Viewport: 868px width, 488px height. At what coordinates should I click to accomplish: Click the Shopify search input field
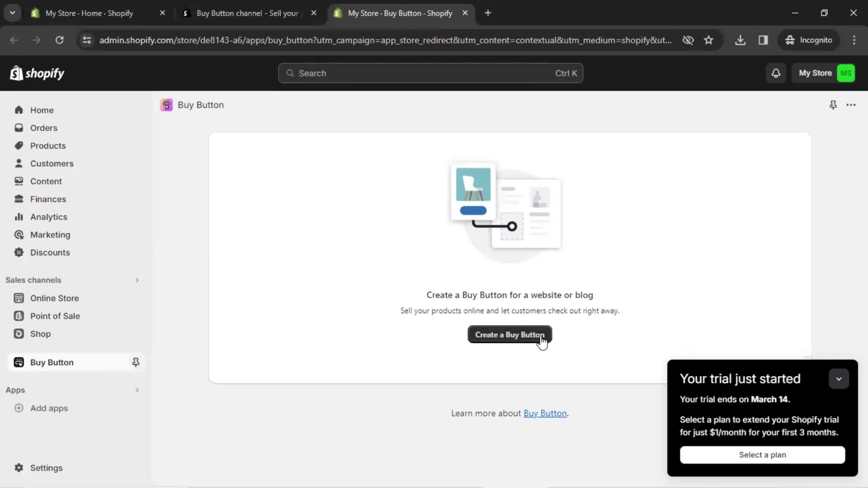[430, 73]
